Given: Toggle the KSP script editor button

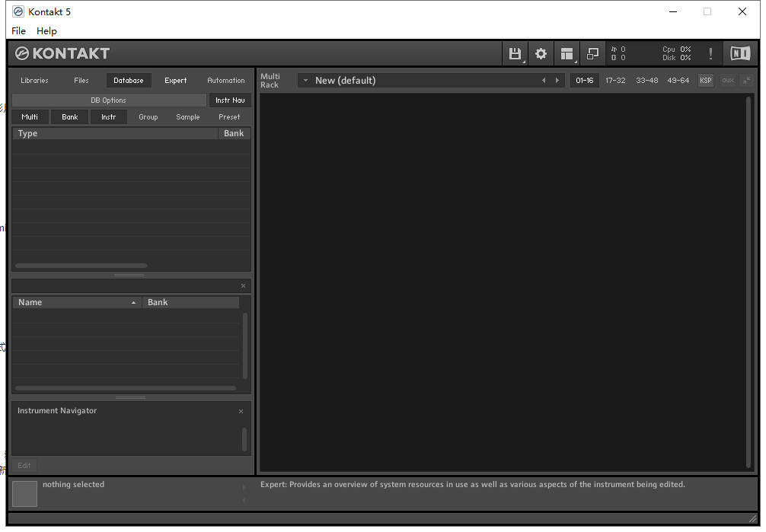Looking at the screenshot, I should click(x=705, y=81).
